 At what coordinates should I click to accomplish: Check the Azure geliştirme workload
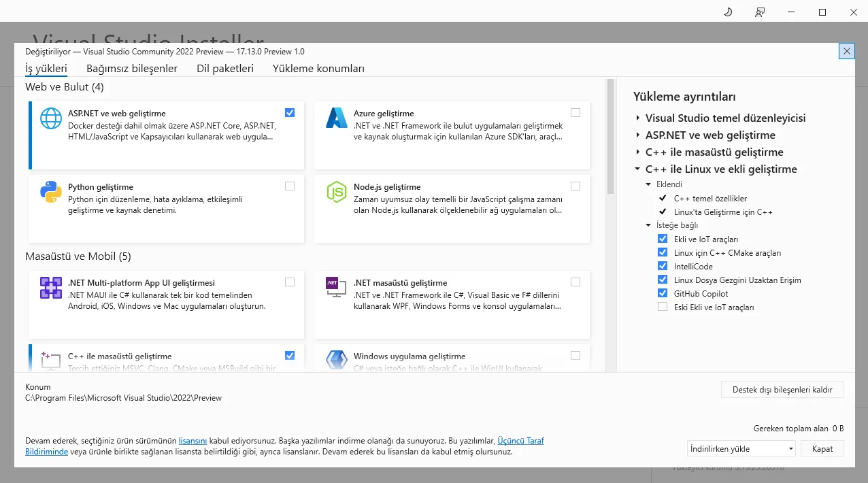point(575,113)
